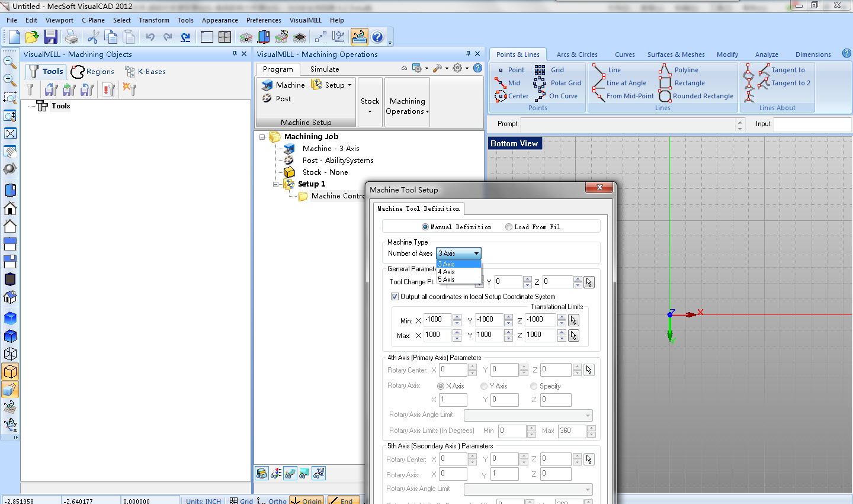Click the Tangent to 2 lines tool
The height and width of the screenshot is (504, 853).
click(x=784, y=83)
